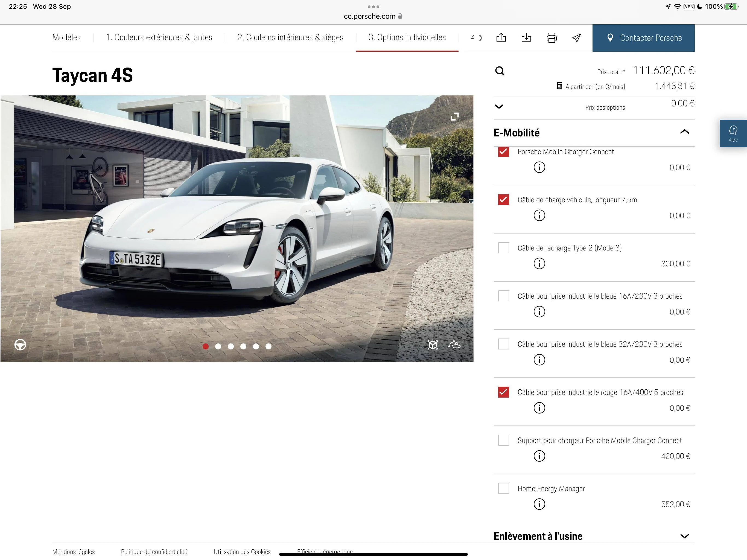Viewport: 747px width, 560px height.
Task: Open the 3D cube view icon
Action: click(x=433, y=345)
